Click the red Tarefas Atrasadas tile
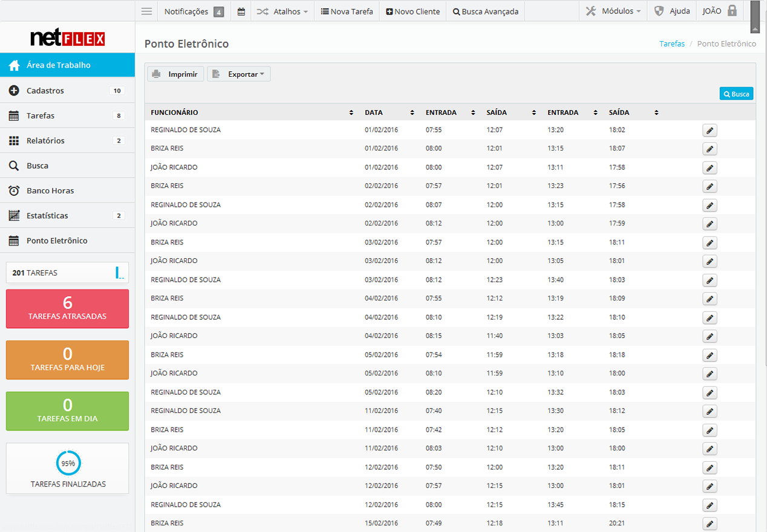 67,308
